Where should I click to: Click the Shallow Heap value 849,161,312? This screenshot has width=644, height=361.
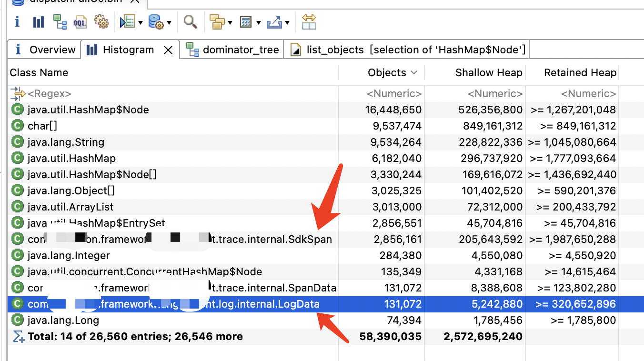click(493, 126)
